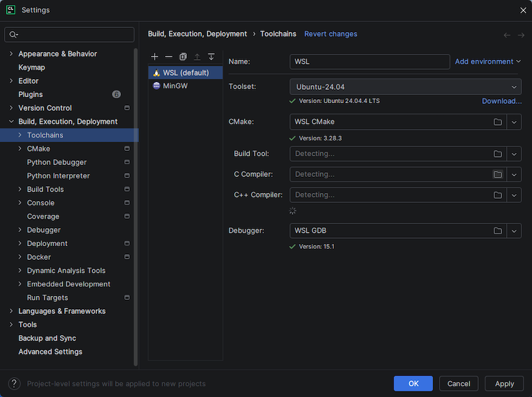This screenshot has width=532, height=397.
Task: Open Plugins settings page
Action: click(x=31, y=94)
